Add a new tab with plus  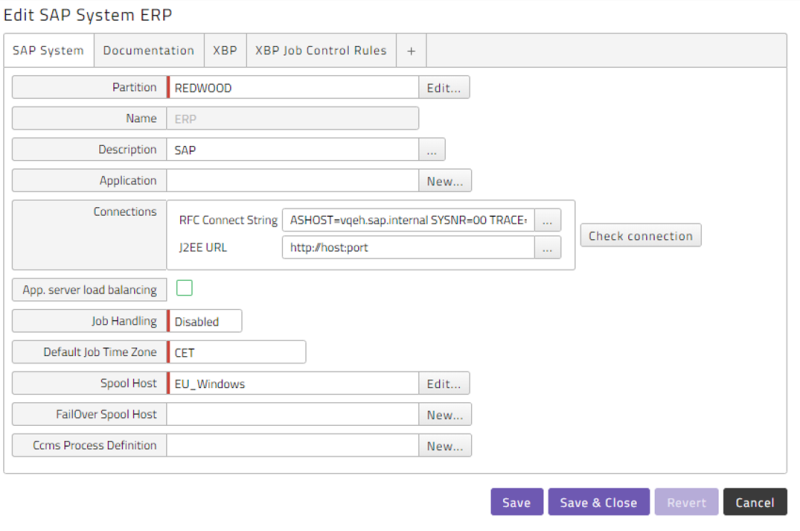(x=411, y=50)
